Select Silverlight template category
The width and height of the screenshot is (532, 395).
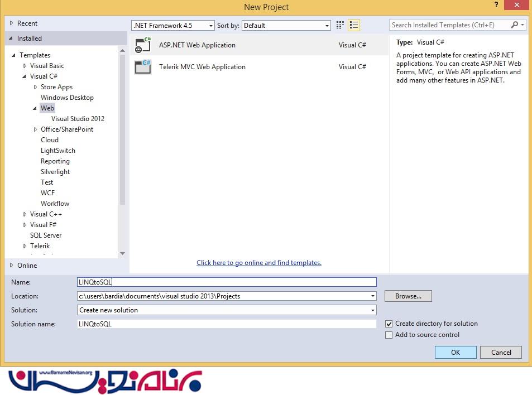pos(55,172)
